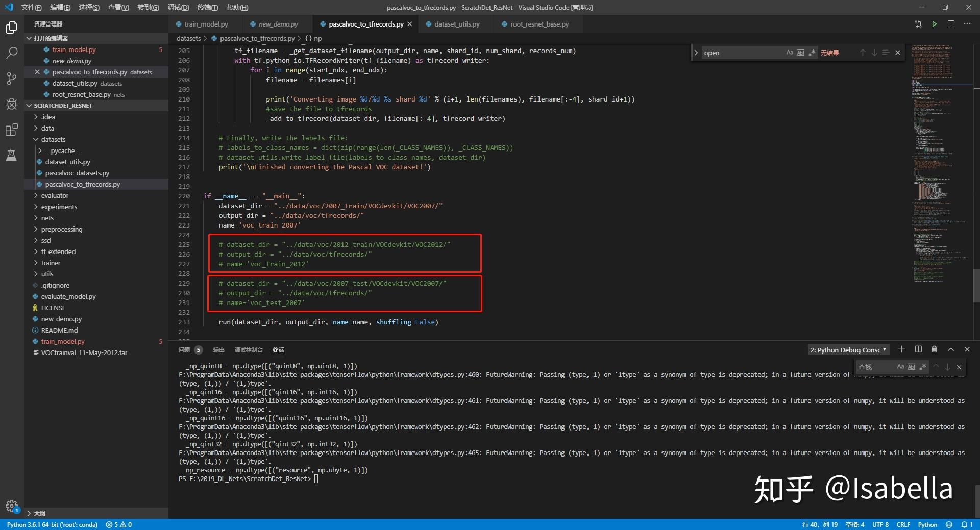
Task: Toggle match case in the editor find box
Action: pyautogui.click(x=790, y=53)
